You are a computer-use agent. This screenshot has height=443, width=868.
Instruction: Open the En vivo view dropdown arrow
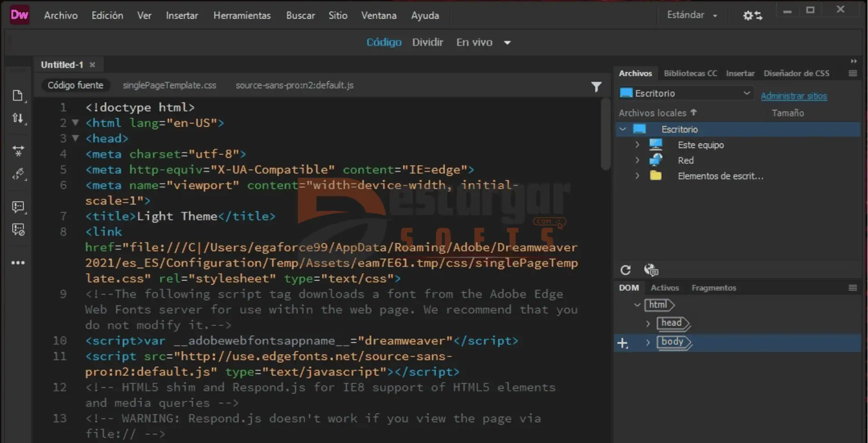click(507, 43)
